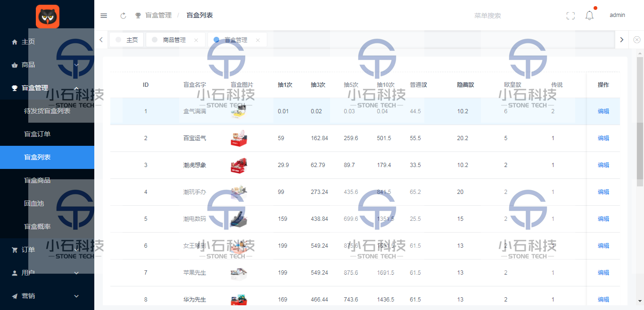Expand the 营销 sidebar menu chevron
This screenshot has height=310, width=644.
76,296
